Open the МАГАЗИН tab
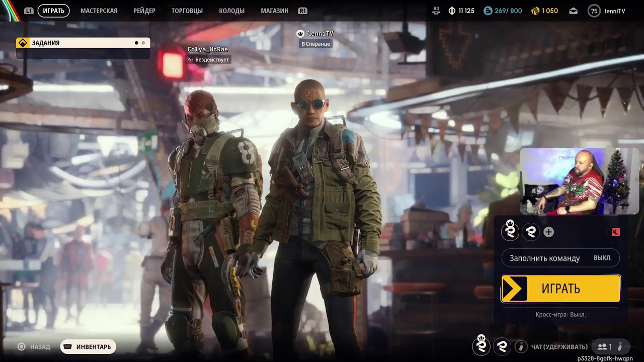This screenshot has height=362, width=644. coord(275,11)
